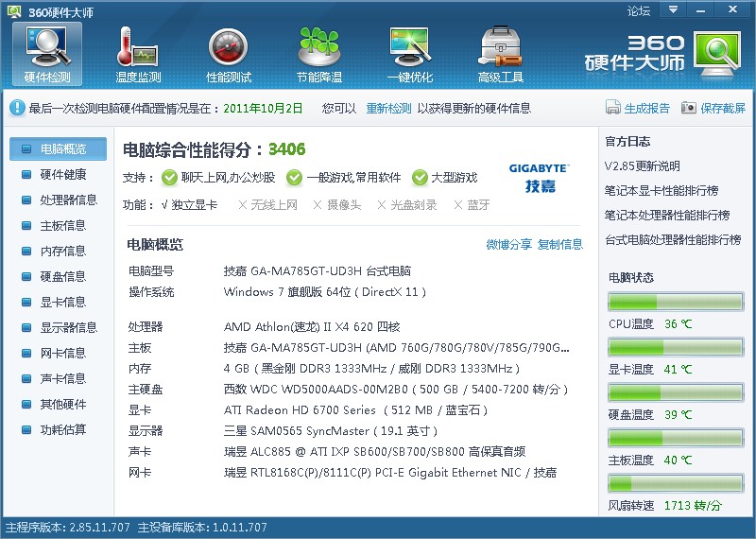756x539 pixels.
Task: Open the 论坛 forum link in the title bar
Action: pyautogui.click(x=639, y=10)
